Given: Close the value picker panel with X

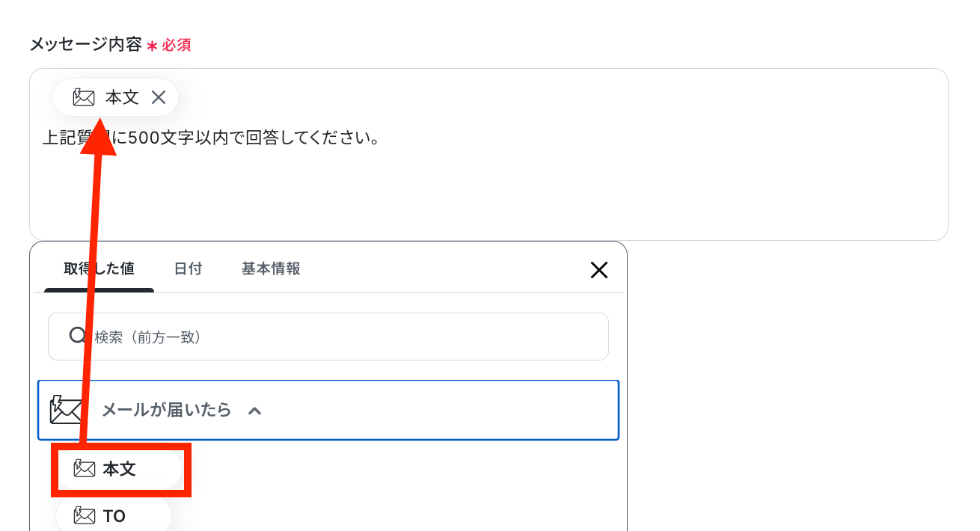Looking at the screenshot, I should click(599, 270).
